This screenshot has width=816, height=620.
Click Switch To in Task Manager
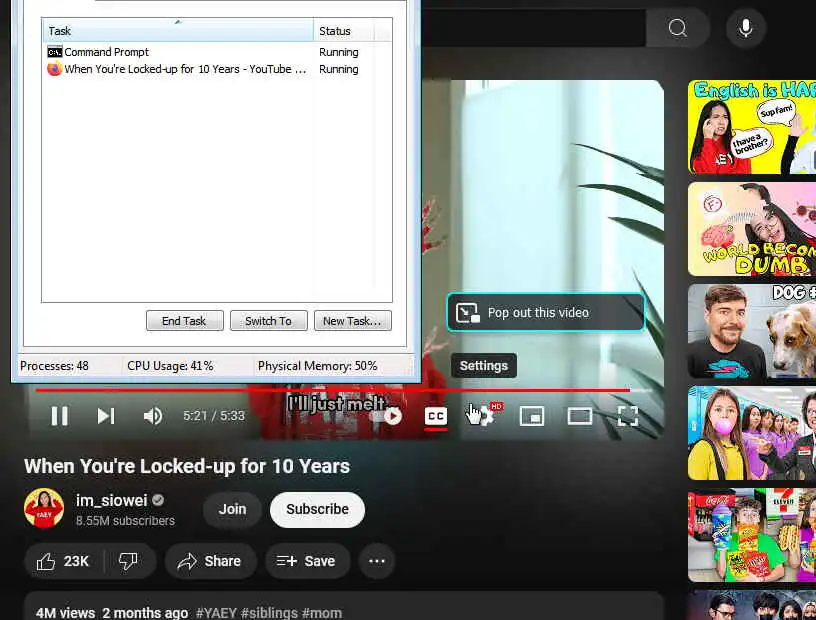pos(269,321)
